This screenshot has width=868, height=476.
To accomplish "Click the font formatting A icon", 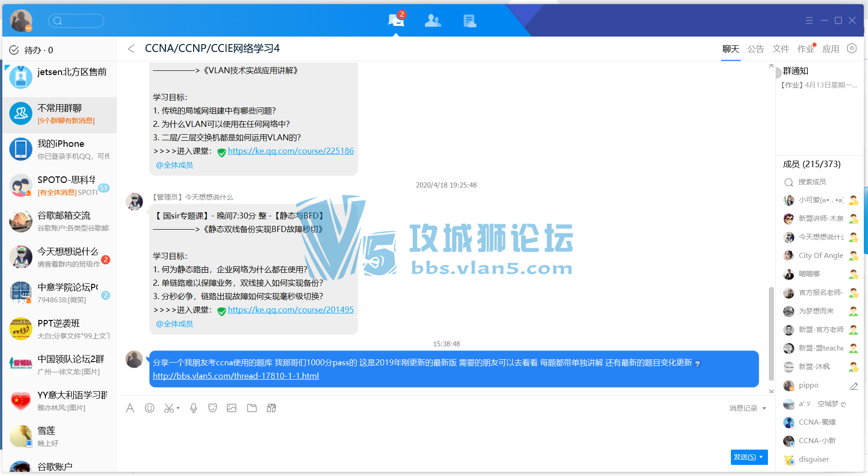I will coord(130,408).
